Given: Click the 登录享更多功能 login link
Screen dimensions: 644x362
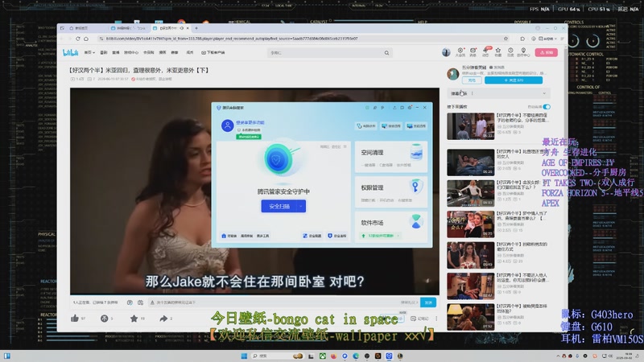Looking at the screenshot, I should [250, 122].
